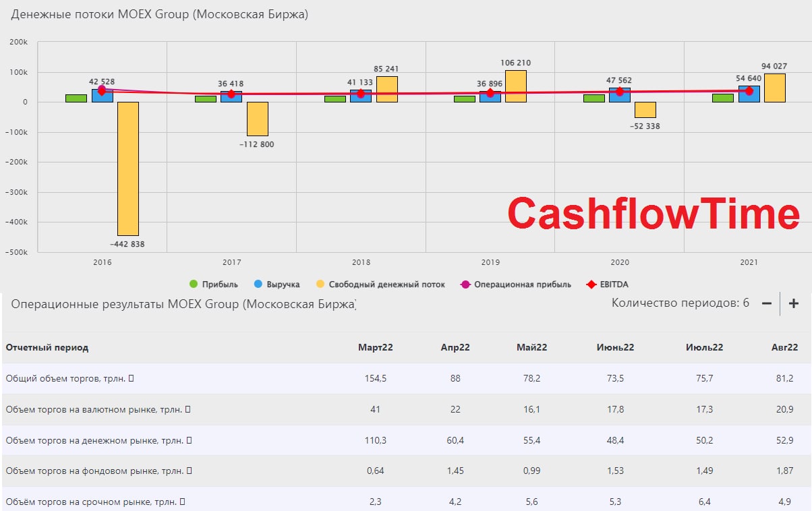Hide the Свободный денежный поток series

pyautogui.click(x=380, y=284)
